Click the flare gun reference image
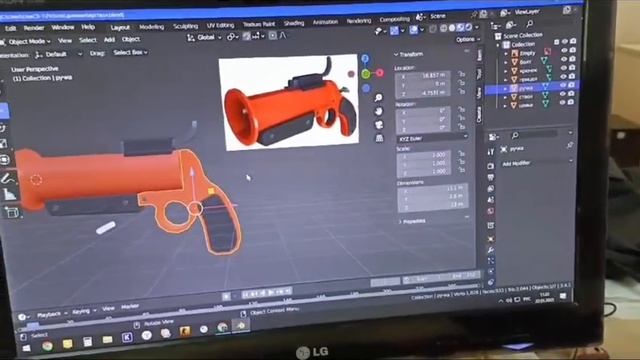 tap(289, 102)
